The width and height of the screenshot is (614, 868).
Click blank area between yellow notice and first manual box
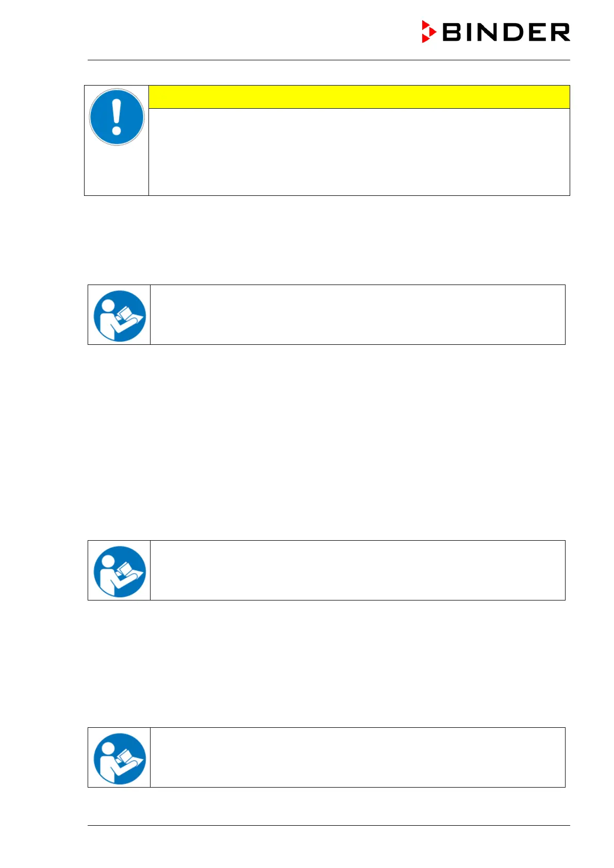[328, 240]
